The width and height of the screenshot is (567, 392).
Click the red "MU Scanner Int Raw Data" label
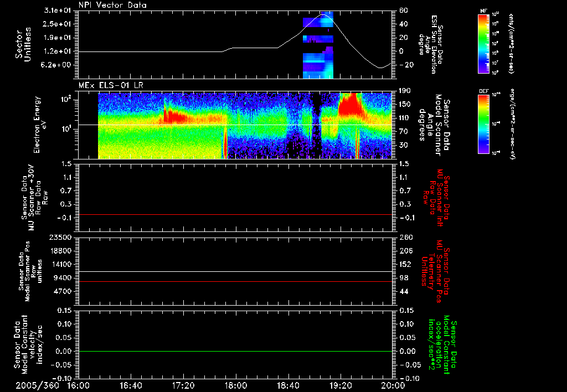click(x=436, y=198)
